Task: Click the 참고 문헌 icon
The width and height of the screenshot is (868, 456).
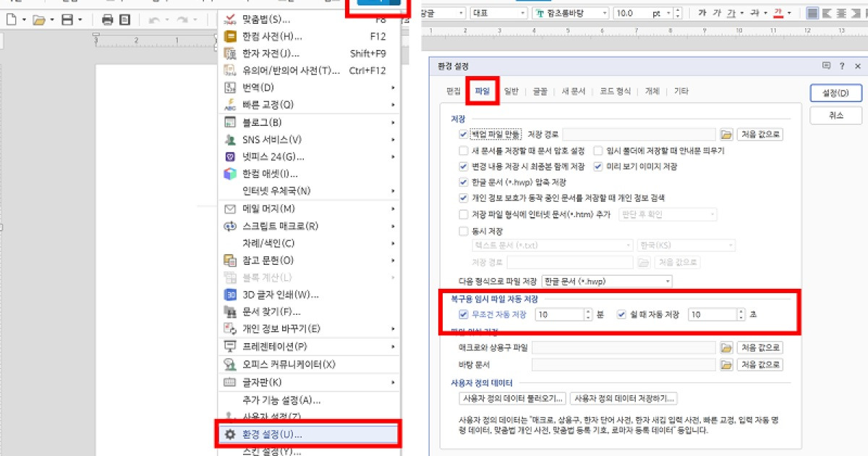Action: coord(231,261)
